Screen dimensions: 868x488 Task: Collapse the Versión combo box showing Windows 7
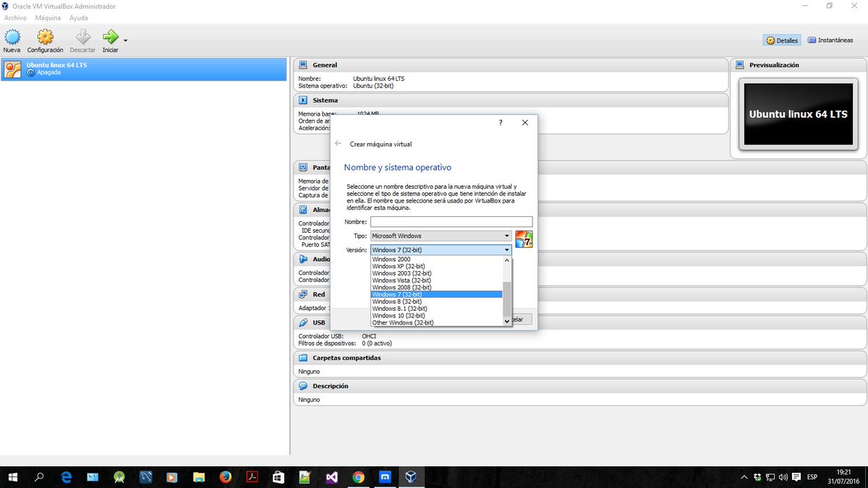coord(441,250)
